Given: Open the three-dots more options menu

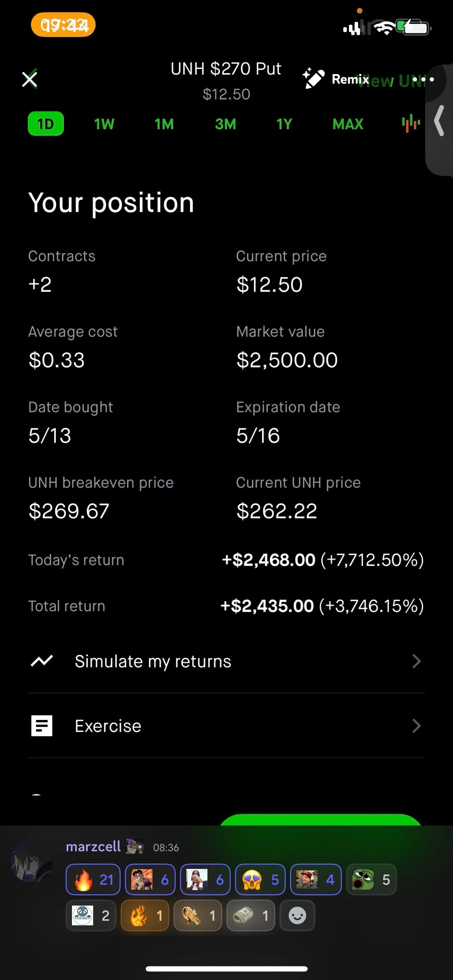Looking at the screenshot, I should point(423,79).
